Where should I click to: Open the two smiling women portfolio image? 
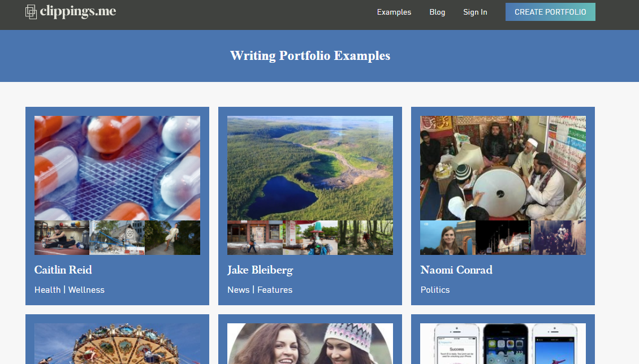[x=310, y=344]
